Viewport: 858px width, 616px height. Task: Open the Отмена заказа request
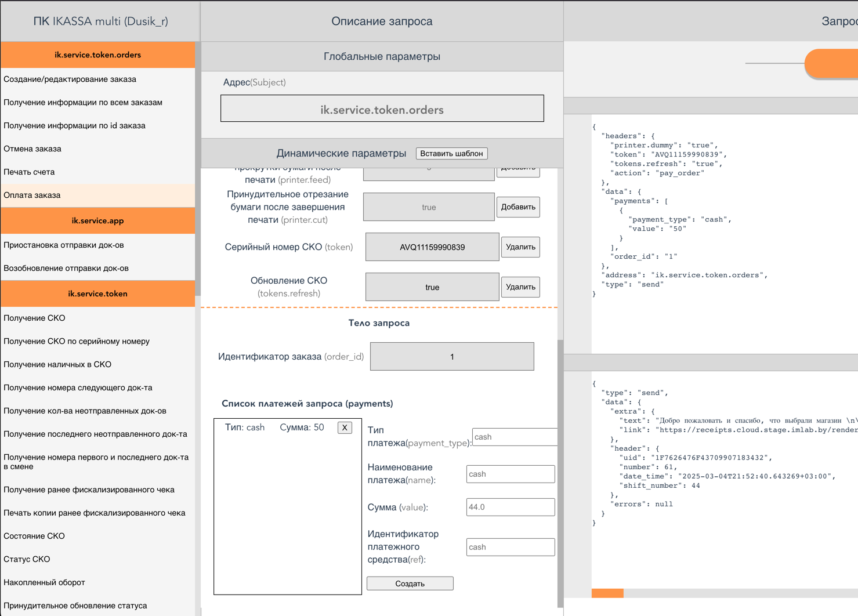(x=32, y=149)
